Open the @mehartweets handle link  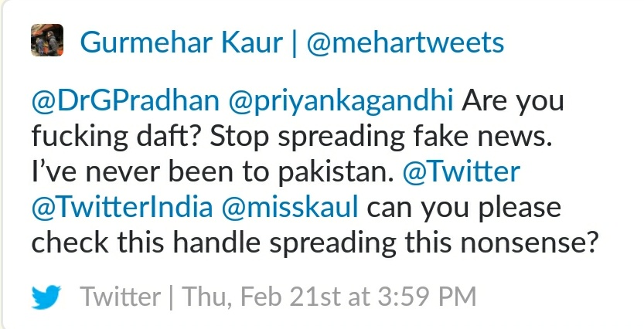click(405, 42)
